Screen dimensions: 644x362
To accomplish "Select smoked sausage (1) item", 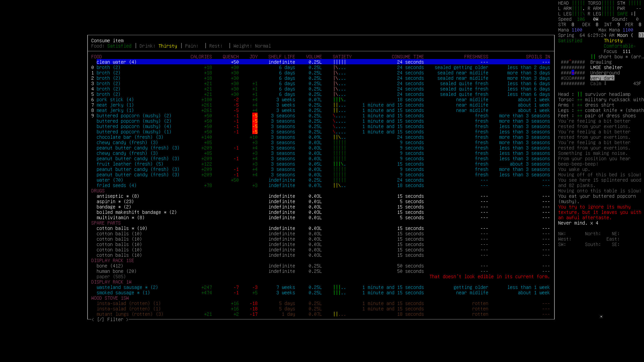I will point(123,293).
